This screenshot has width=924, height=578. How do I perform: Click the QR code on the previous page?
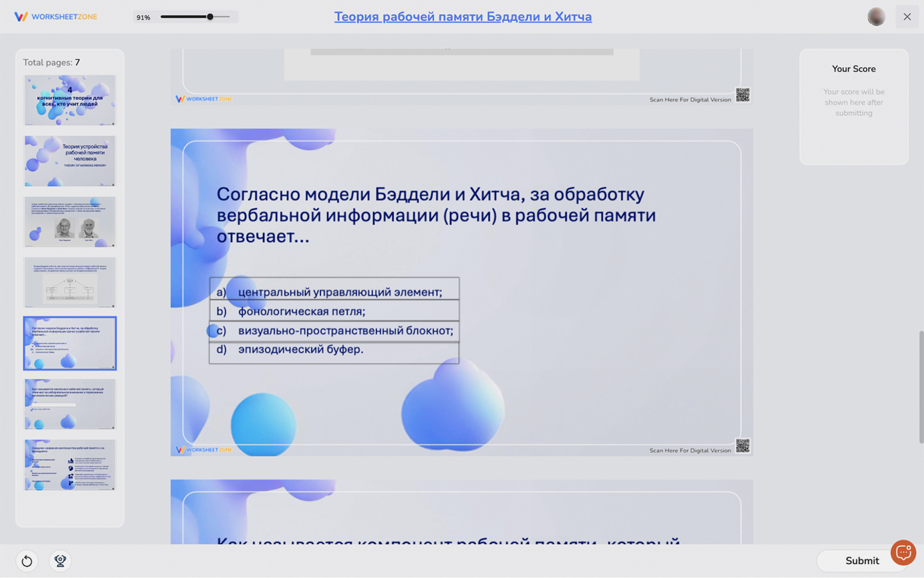coord(743,95)
